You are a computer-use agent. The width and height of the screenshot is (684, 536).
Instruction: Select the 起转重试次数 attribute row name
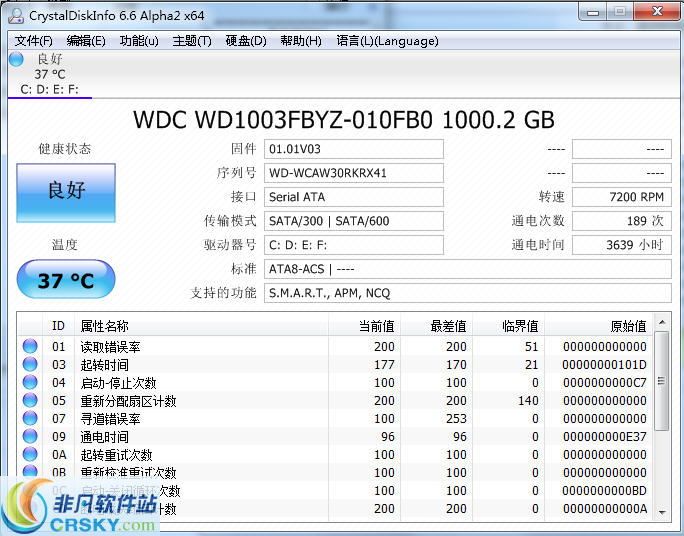116,455
